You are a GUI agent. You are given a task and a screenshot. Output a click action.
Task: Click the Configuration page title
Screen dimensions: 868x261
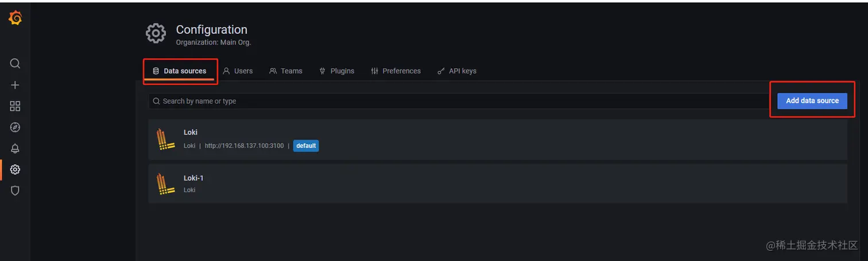pos(211,30)
